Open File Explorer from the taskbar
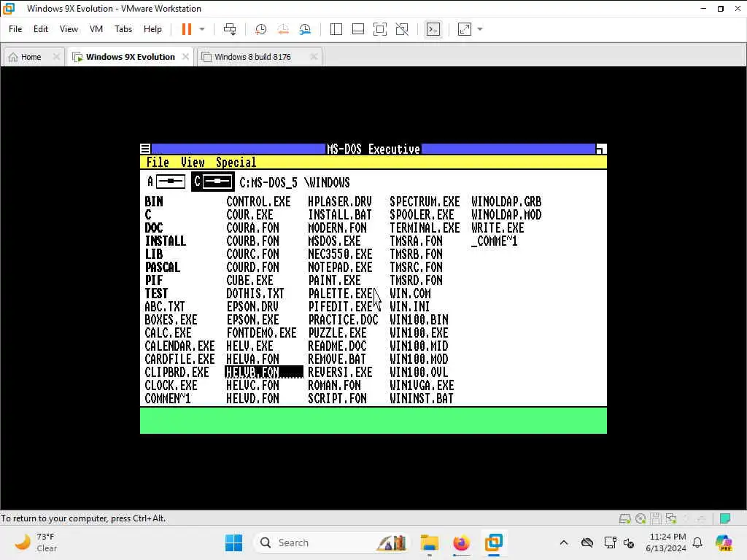The height and width of the screenshot is (560, 747). pos(429,542)
